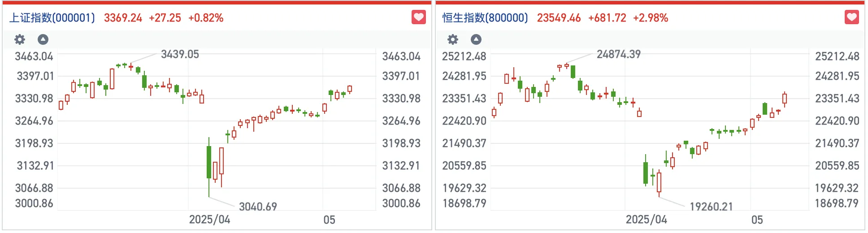Open settings gear for 恒生指数 chart
Screen dimensions: 868x233
tap(453, 39)
